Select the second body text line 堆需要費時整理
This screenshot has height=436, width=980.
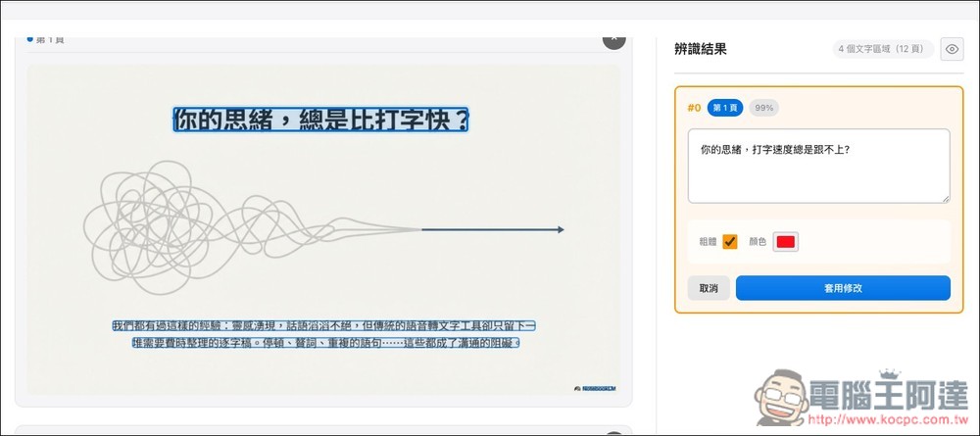click(325, 342)
